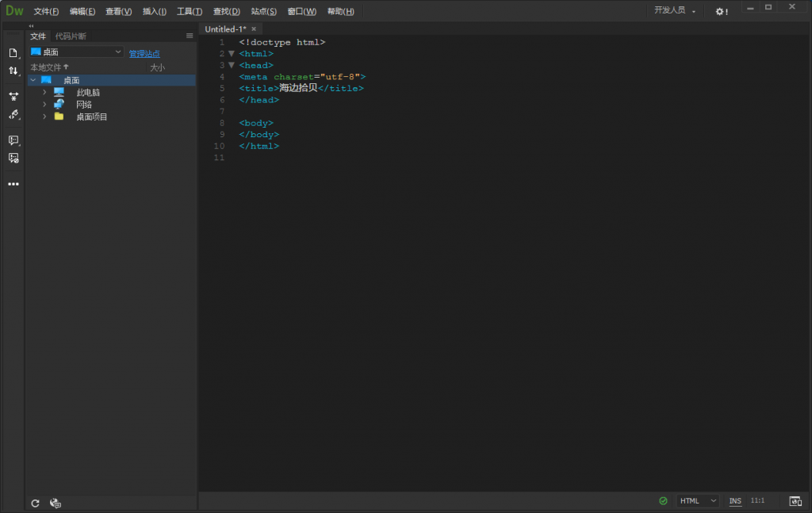Screen dimensions: 812x513
Task: Open the File Management up-down arrows tool
Action: coord(13,71)
